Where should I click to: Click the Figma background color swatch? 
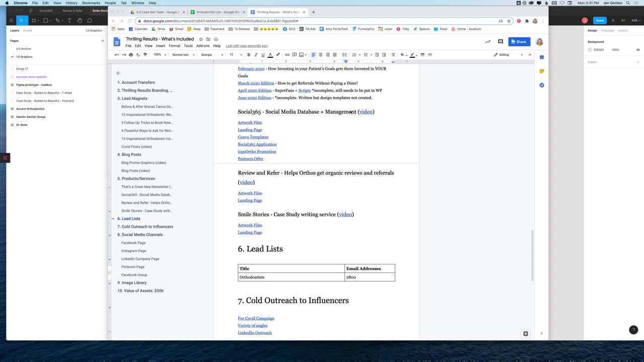(x=590, y=50)
